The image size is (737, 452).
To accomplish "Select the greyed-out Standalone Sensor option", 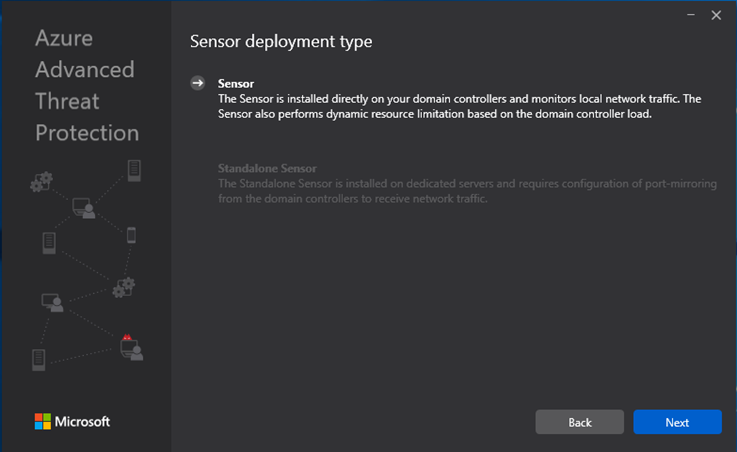I will click(x=267, y=168).
